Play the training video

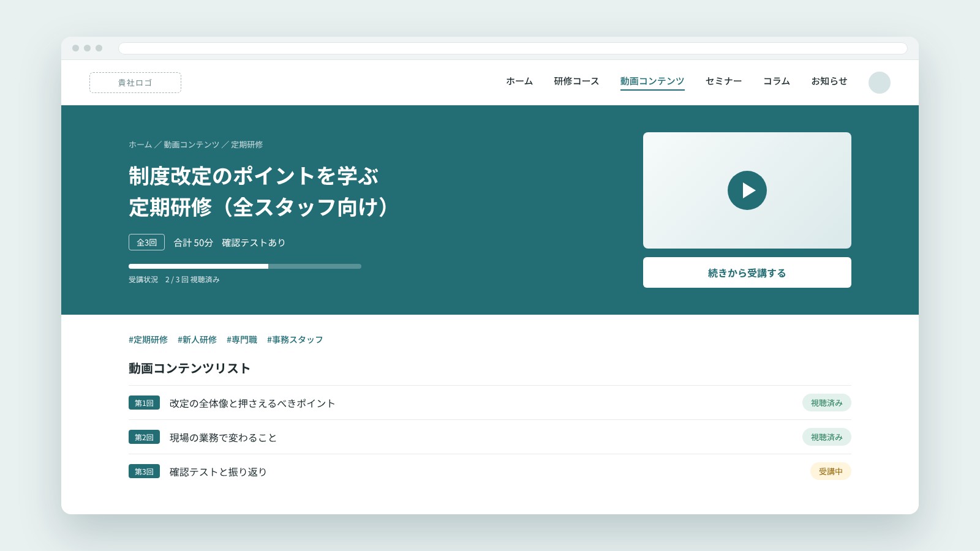pos(747,190)
